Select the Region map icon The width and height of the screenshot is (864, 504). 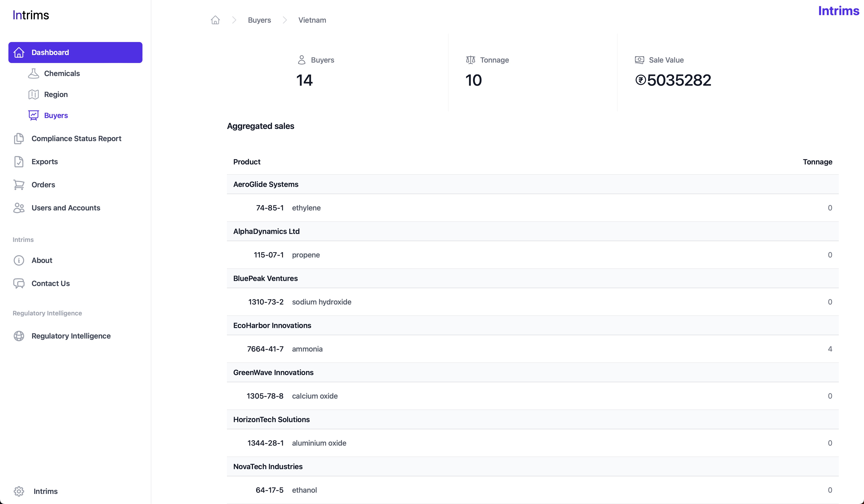[x=33, y=94]
